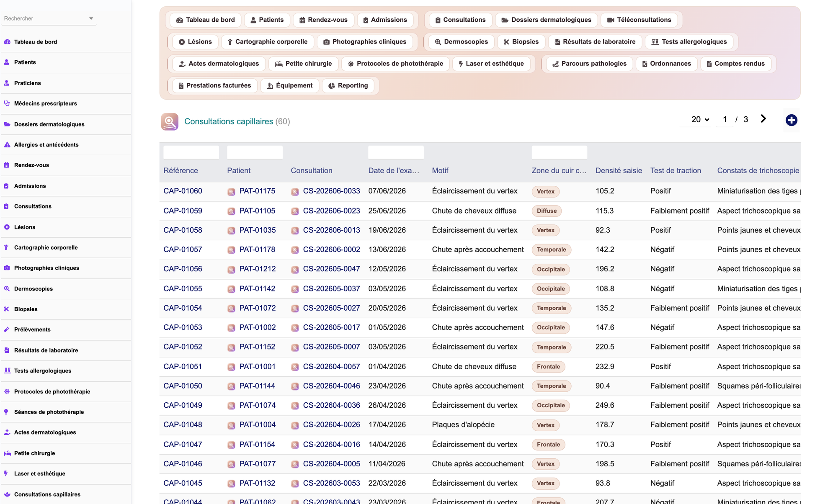Switch to Cartographie corporelle top tab
This screenshot has height=504, width=815.
(x=267, y=41)
